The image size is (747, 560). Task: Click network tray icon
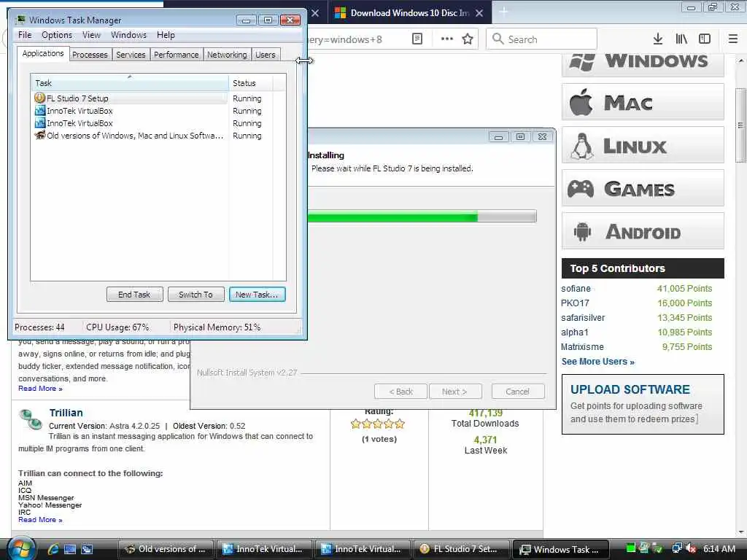[677, 548]
